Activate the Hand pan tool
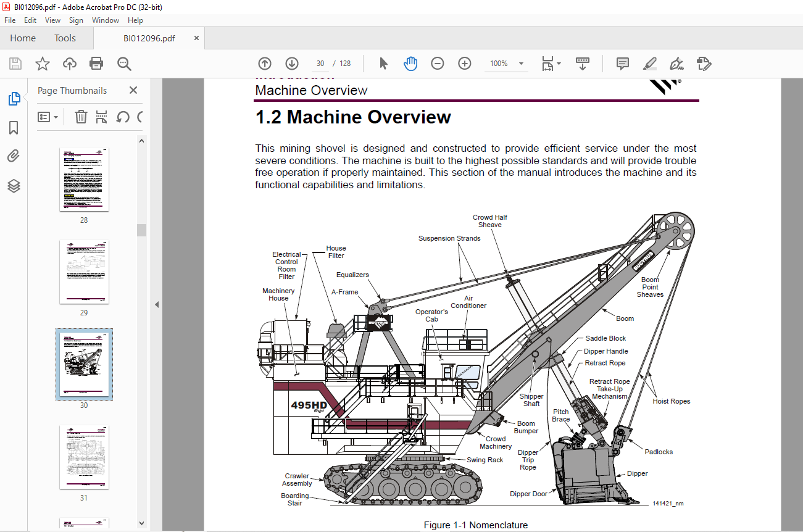Screen dimensions: 803x532 pos(410,64)
